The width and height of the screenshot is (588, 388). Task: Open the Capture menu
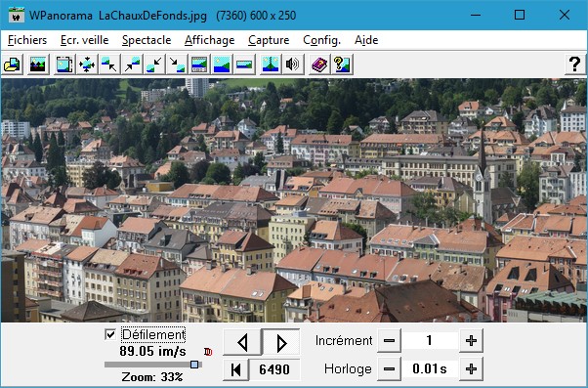[269, 40]
